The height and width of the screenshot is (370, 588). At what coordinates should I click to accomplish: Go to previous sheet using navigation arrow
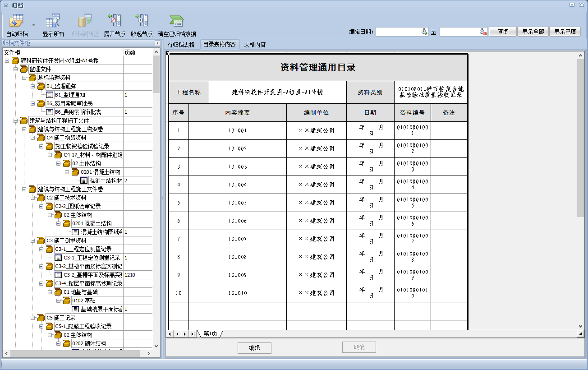tap(177, 334)
